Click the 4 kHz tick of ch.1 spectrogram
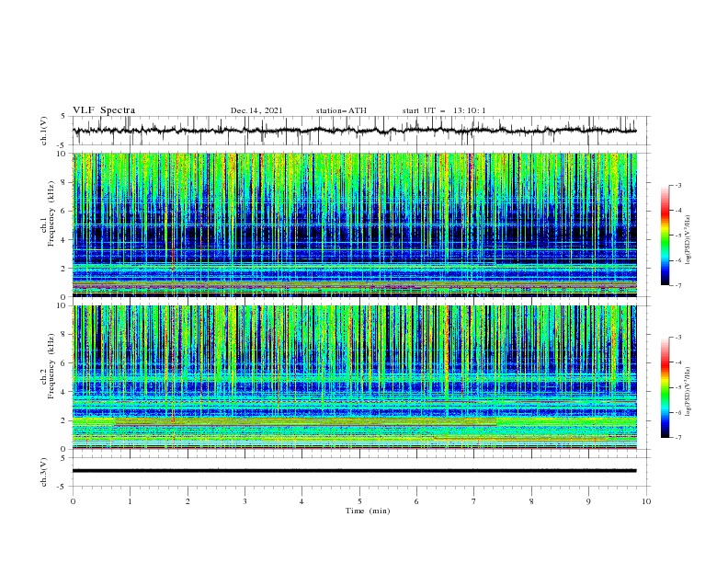728x563 pixels. pos(65,240)
